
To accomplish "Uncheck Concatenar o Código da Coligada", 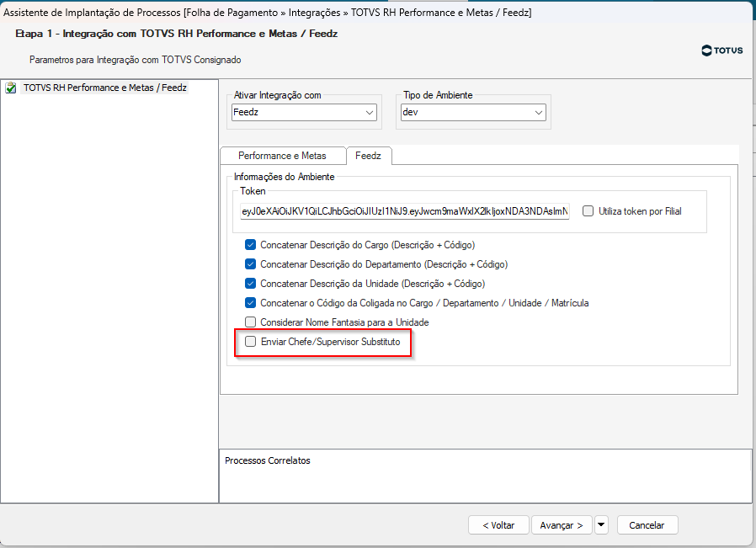I will point(250,303).
